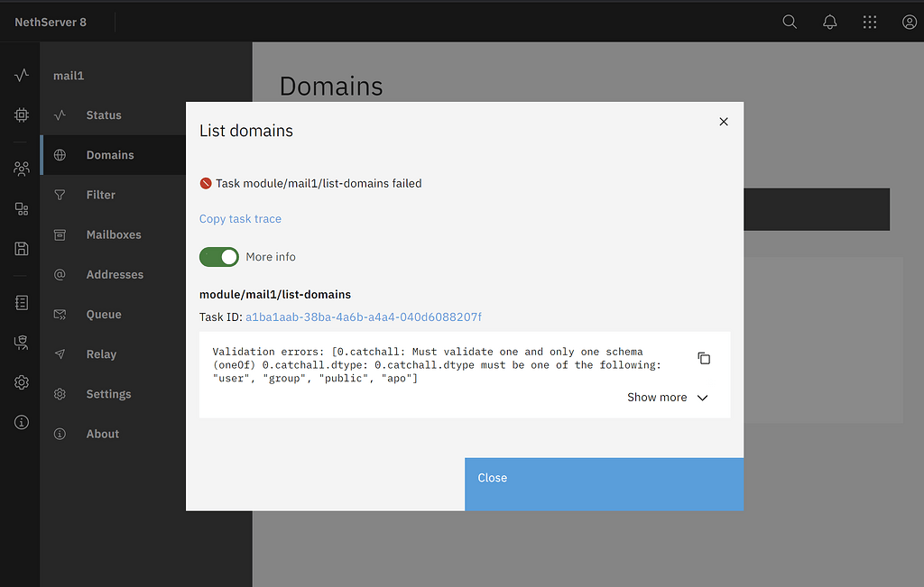The height and width of the screenshot is (587, 924).
Task: Click the NethServer 8 logo text
Action: (51, 22)
